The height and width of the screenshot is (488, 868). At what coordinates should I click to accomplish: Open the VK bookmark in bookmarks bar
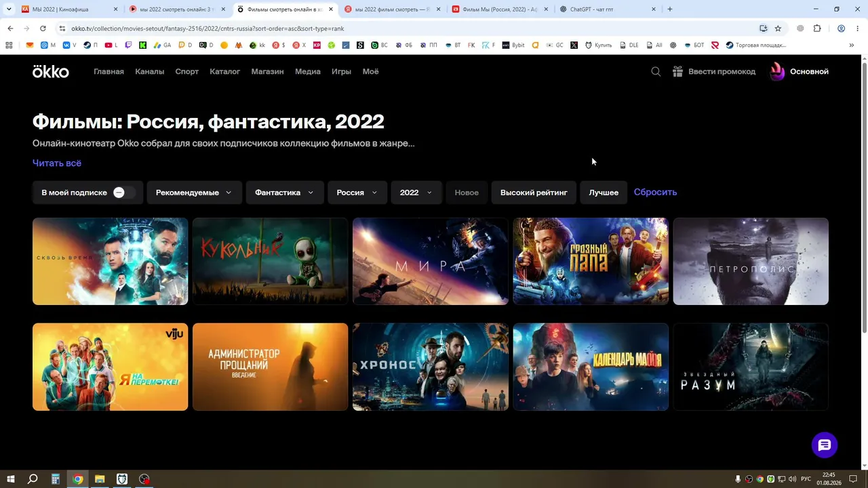(68, 45)
